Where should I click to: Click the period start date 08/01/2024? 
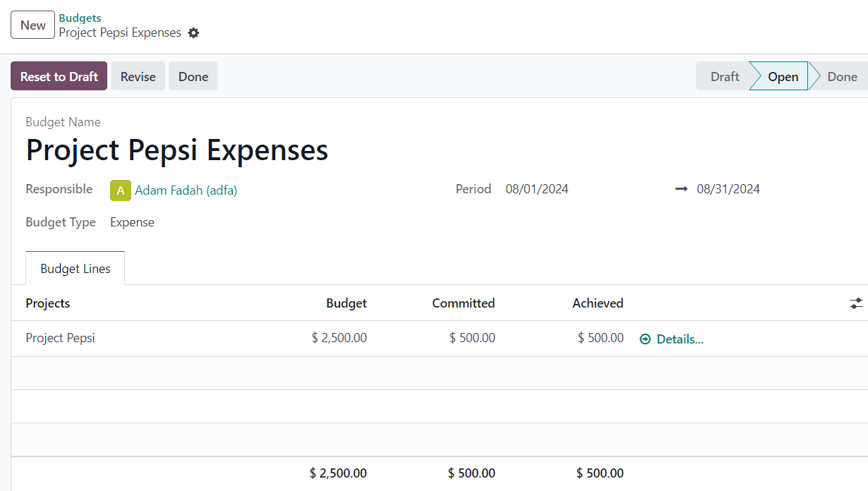pos(537,189)
